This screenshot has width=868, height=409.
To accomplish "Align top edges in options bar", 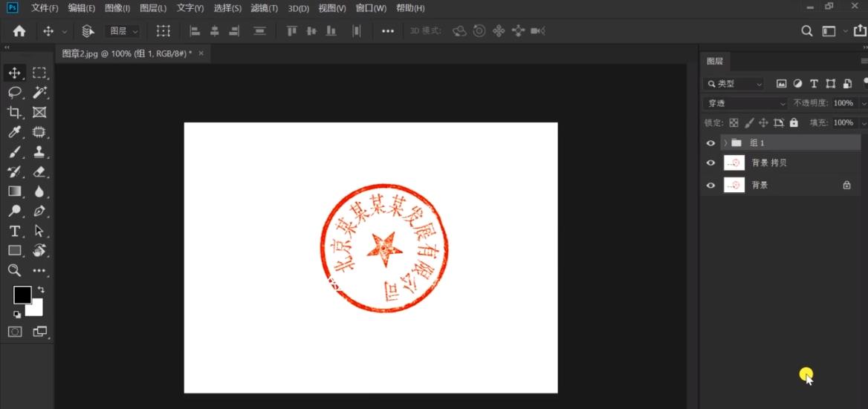I will pos(292,31).
